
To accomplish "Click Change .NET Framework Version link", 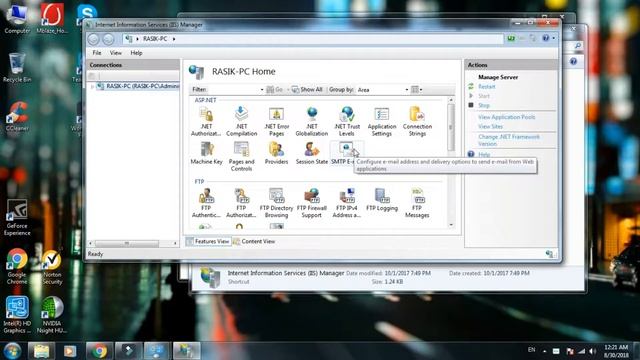I will tap(509, 140).
